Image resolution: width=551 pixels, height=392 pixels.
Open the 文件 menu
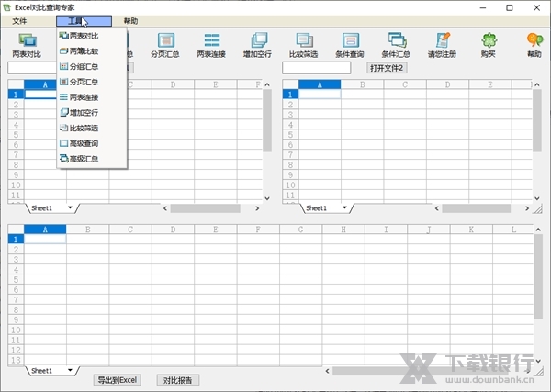19,20
